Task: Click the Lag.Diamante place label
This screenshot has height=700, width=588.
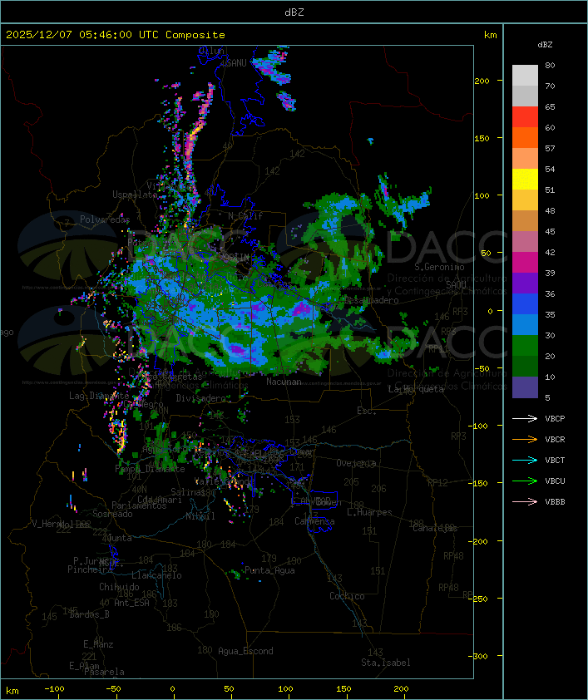Action: pos(99,396)
